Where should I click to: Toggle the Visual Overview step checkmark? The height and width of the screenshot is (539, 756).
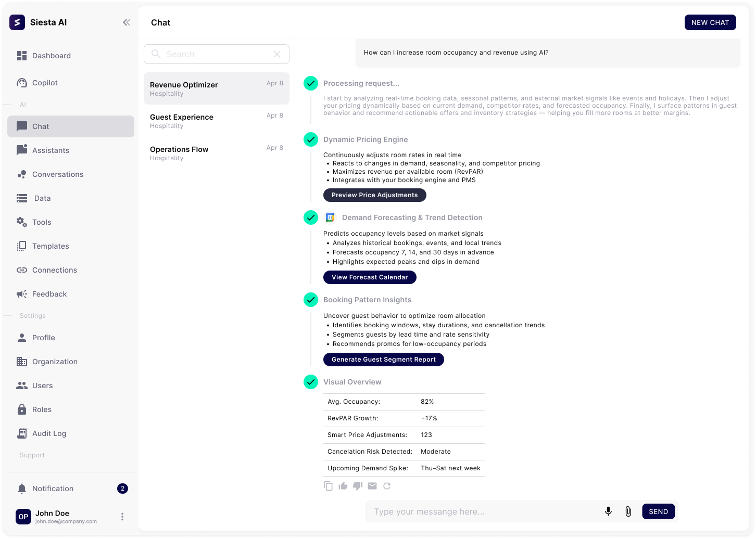point(311,382)
